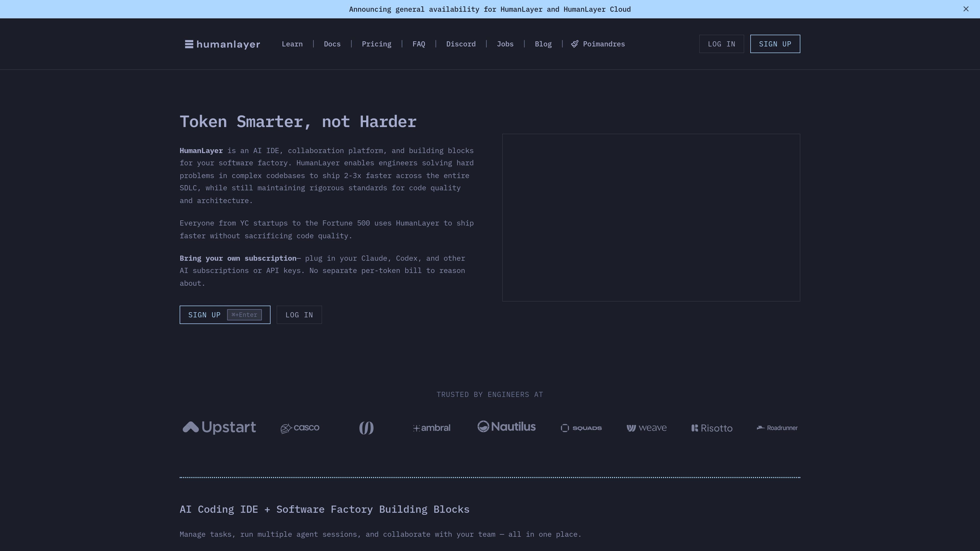Click the ambral company logo
980x551 pixels.
click(431, 428)
